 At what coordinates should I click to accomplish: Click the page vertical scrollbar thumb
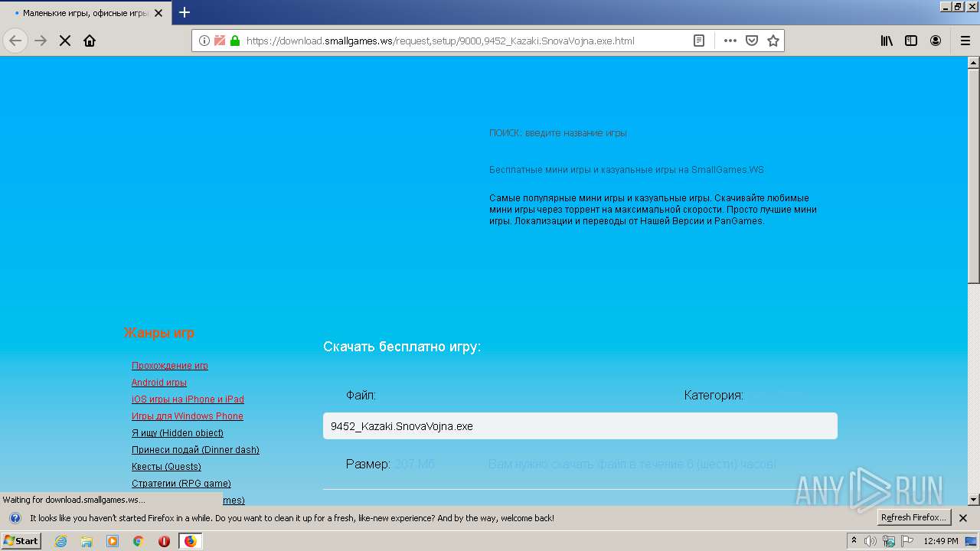974,176
